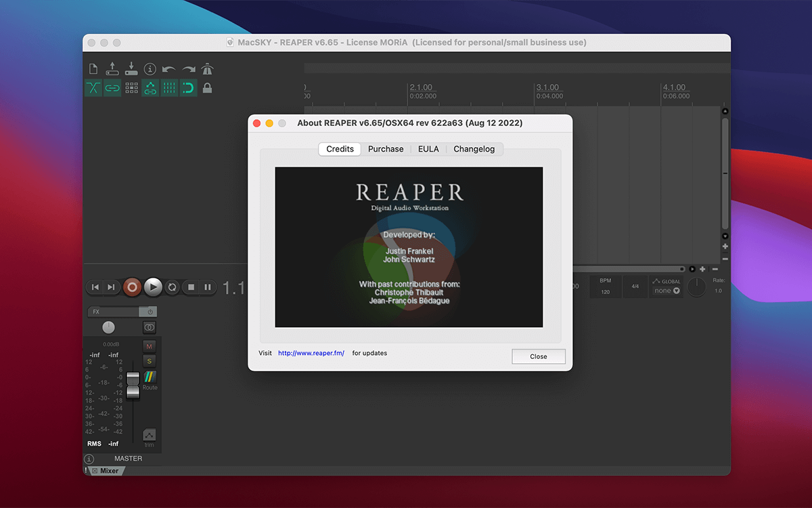Click the 4/4 time signature box
The image size is (812, 508).
635,287
